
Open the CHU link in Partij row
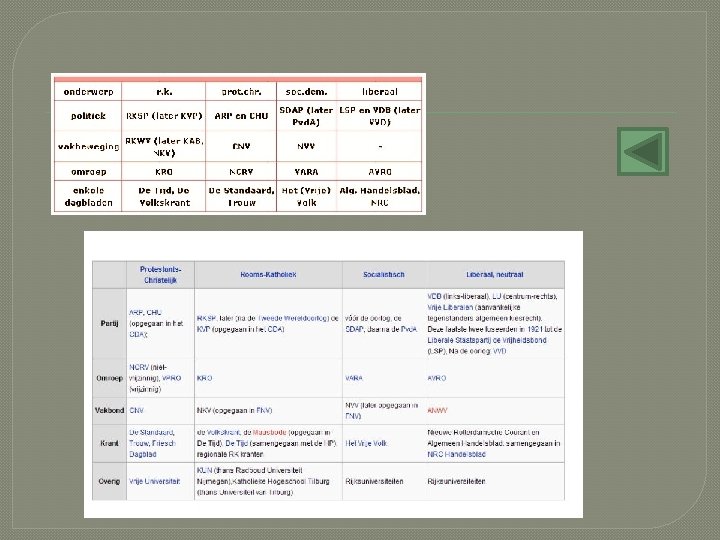tap(154, 313)
